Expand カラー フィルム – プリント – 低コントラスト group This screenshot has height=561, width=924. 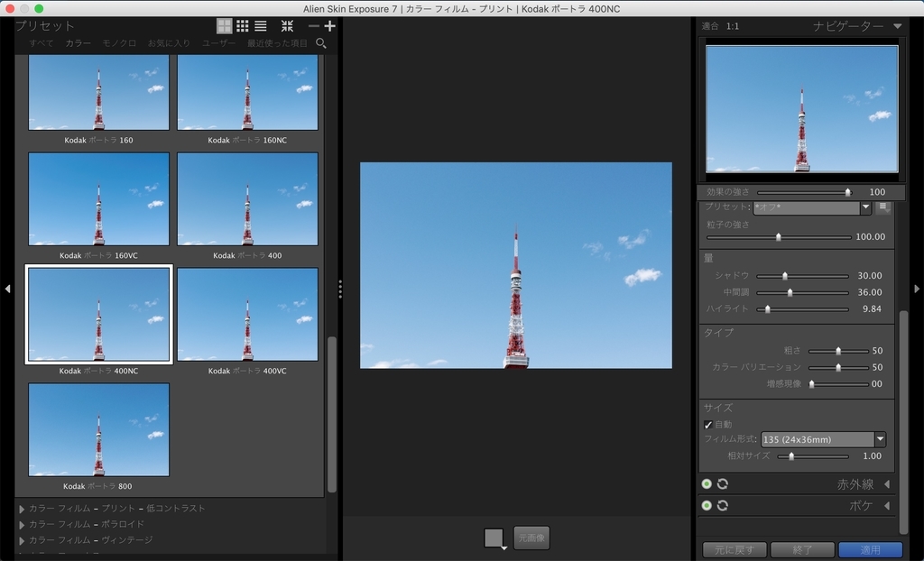click(x=23, y=509)
